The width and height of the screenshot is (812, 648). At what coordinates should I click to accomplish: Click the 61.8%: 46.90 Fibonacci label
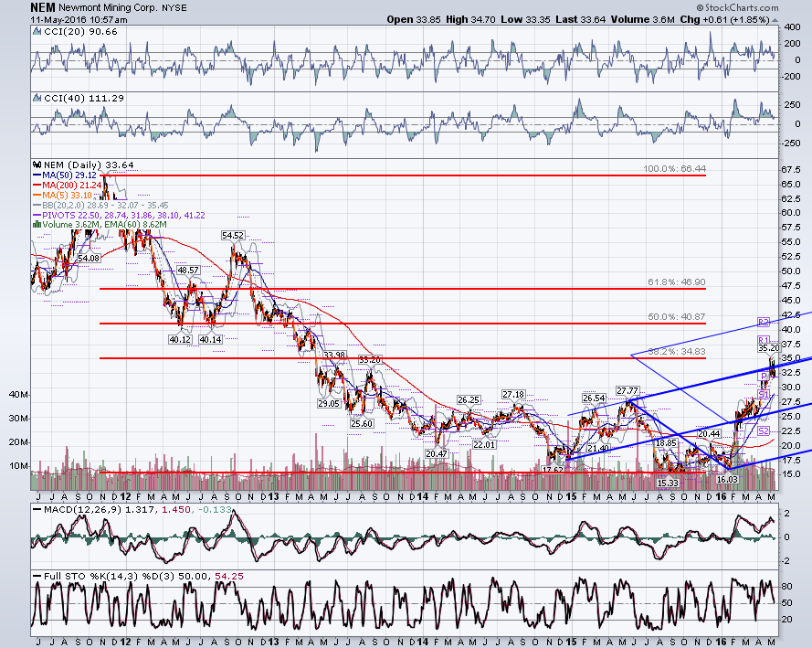pyautogui.click(x=676, y=282)
